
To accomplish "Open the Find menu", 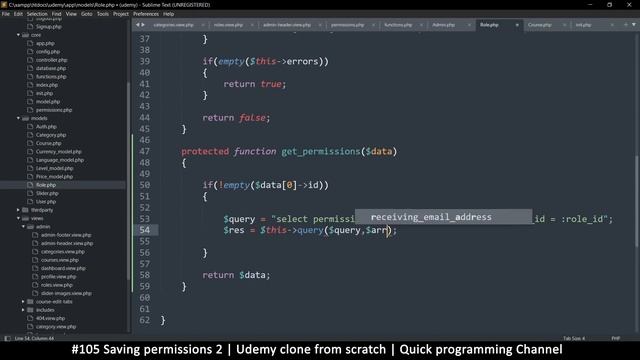I will point(56,14).
